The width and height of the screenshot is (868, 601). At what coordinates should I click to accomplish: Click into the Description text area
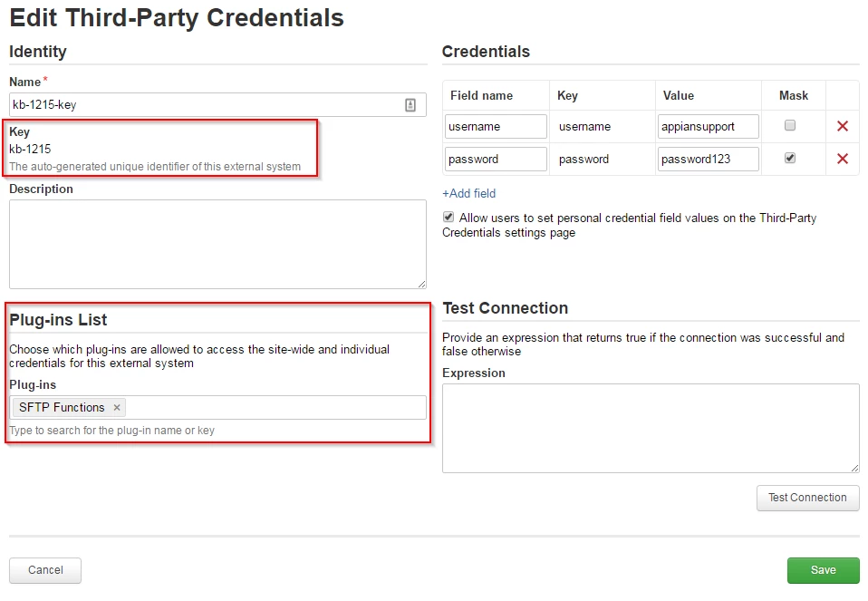click(x=217, y=244)
